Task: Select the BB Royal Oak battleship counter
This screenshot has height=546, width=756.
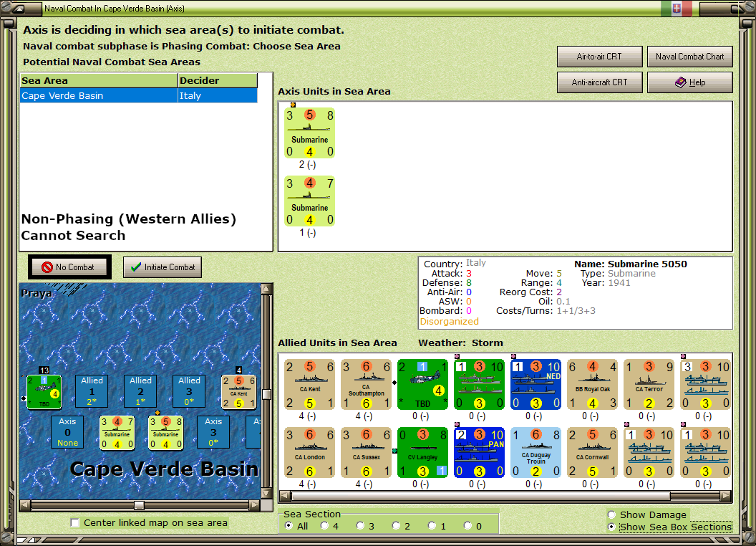Action: point(593,384)
